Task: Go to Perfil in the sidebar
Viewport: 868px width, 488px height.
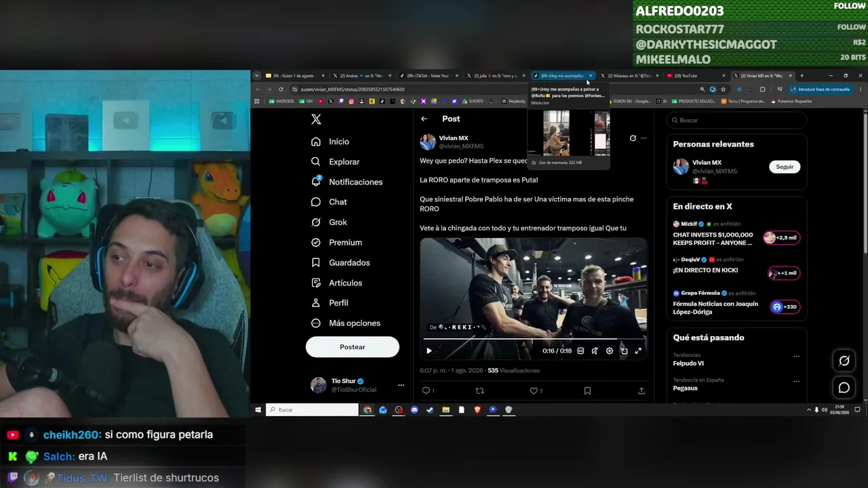Action: click(330, 303)
